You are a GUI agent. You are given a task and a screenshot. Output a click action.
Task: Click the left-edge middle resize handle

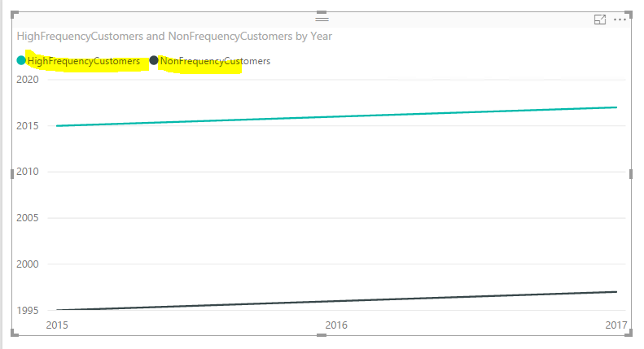(12, 174)
